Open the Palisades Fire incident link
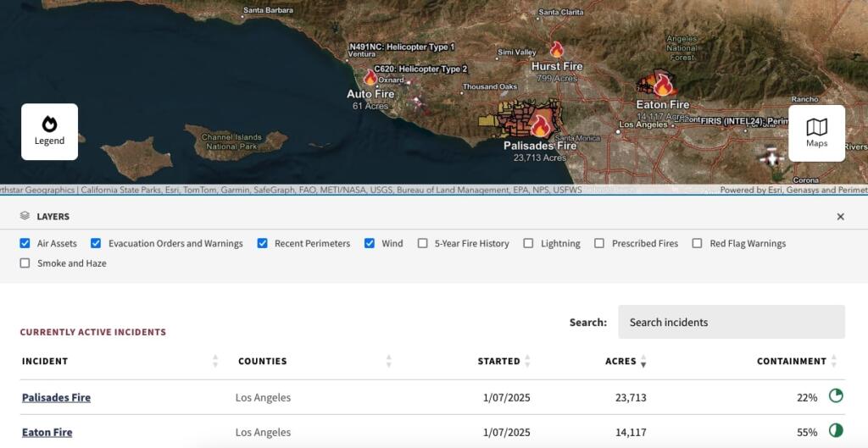Image resolution: width=868 pixels, height=448 pixels. coord(56,397)
